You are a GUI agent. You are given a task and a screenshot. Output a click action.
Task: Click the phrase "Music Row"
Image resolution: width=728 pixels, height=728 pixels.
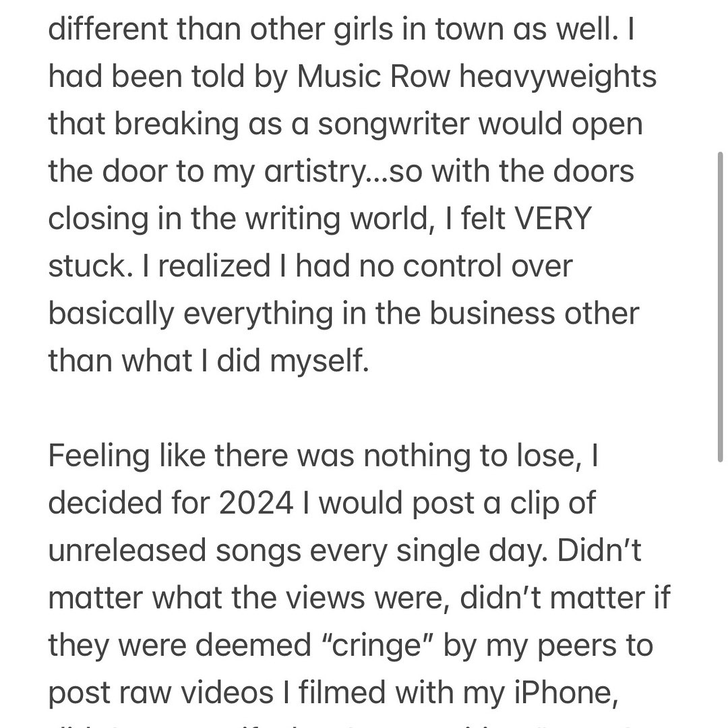(x=373, y=77)
